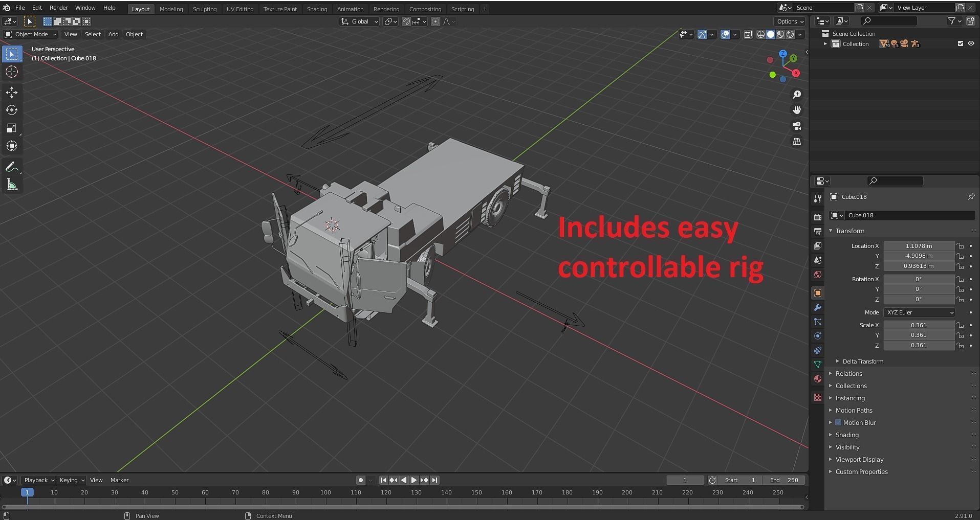The width and height of the screenshot is (980, 520).
Task: Click the Scale Z value field
Action: tap(919, 345)
